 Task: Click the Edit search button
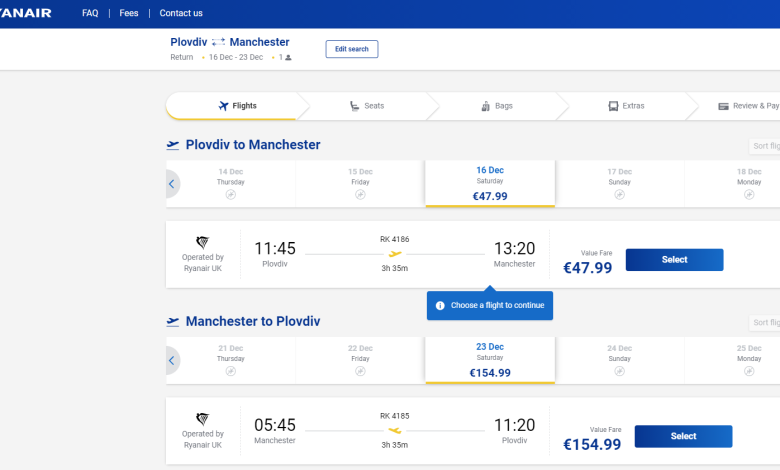click(x=352, y=49)
